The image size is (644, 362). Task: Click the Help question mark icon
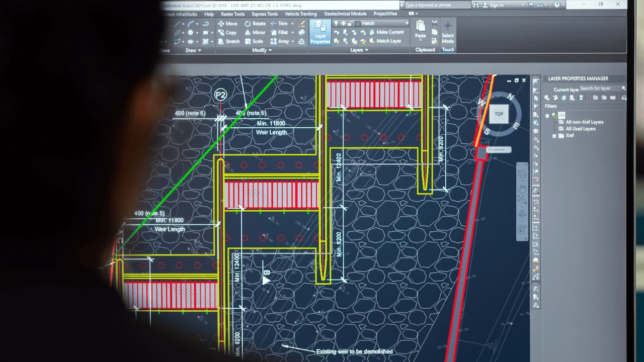tap(557, 5)
